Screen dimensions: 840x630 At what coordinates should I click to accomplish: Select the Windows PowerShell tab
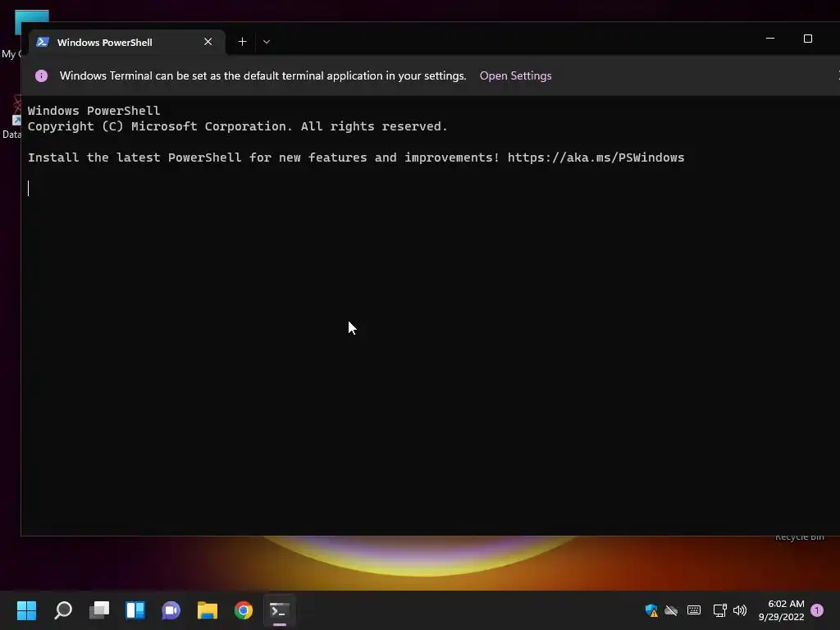[127, 43]
